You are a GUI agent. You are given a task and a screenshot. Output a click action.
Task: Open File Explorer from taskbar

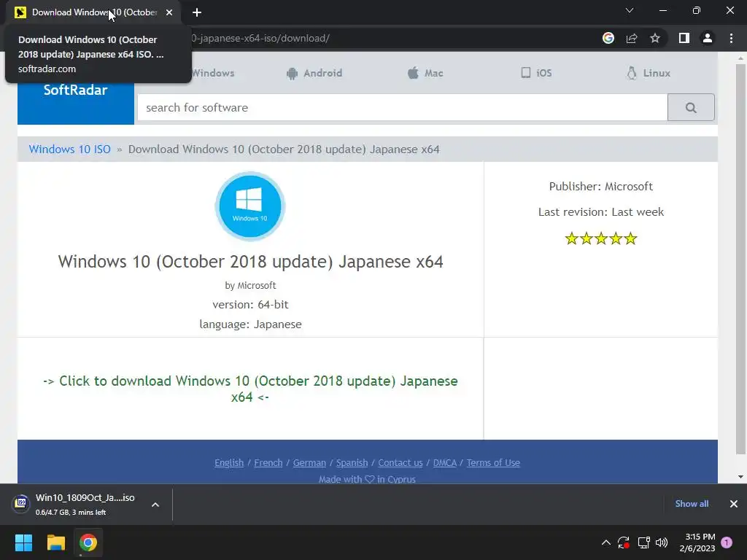point(55,542)
